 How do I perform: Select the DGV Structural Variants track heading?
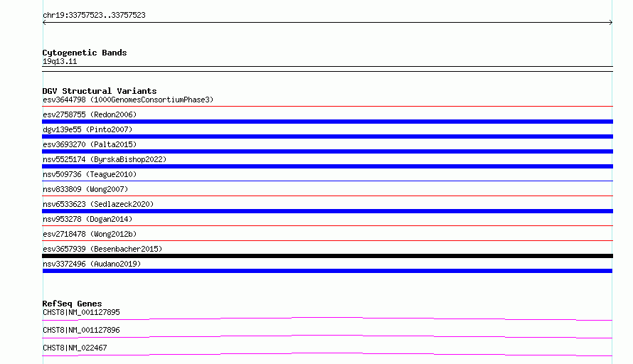tap(100, 91)
